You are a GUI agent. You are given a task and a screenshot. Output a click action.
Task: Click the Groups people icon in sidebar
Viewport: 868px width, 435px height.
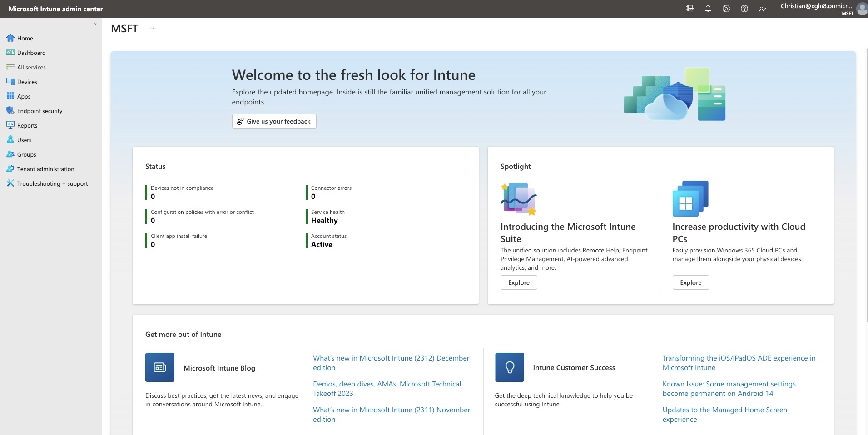pos(10,154)
